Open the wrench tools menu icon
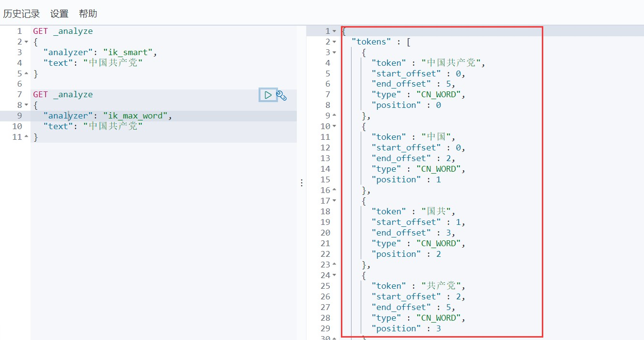 click(281, 95)
